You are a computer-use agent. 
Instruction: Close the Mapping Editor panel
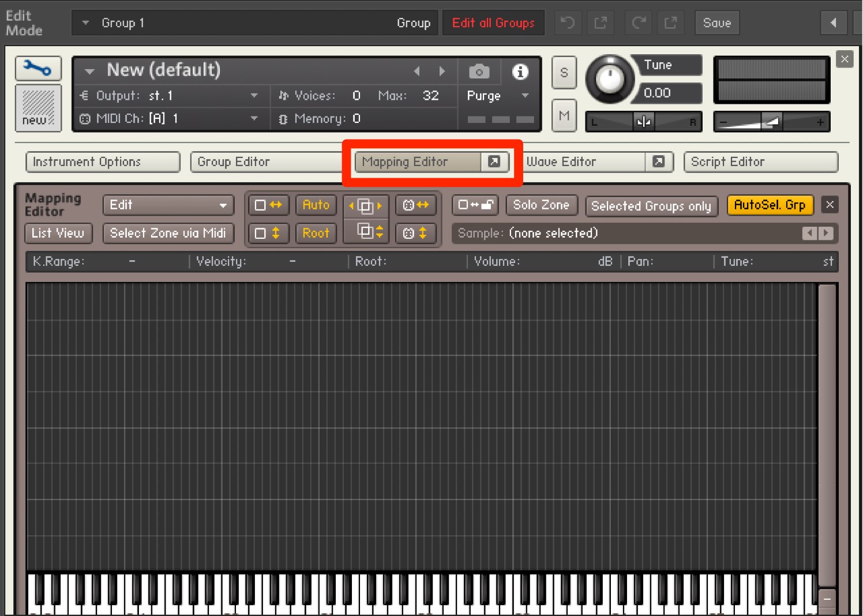830,205
